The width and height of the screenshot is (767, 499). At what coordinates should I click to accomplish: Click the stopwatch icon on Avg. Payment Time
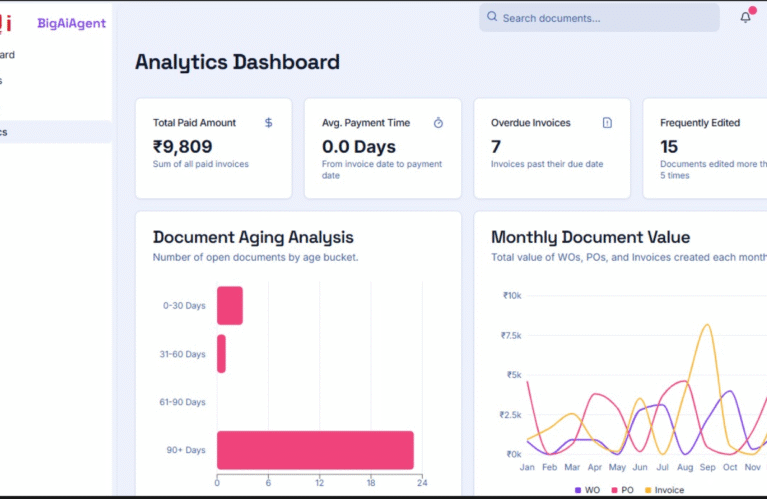point(438,123)
